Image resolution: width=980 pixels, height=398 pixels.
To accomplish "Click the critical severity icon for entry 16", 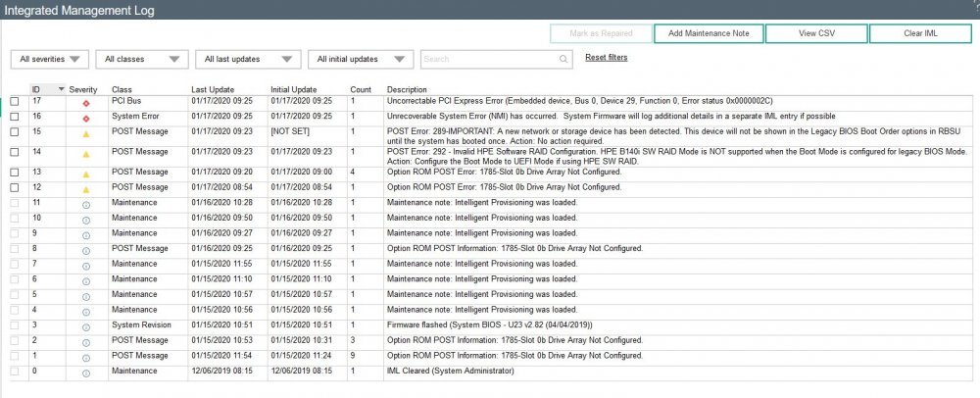I will click(86, 118).
